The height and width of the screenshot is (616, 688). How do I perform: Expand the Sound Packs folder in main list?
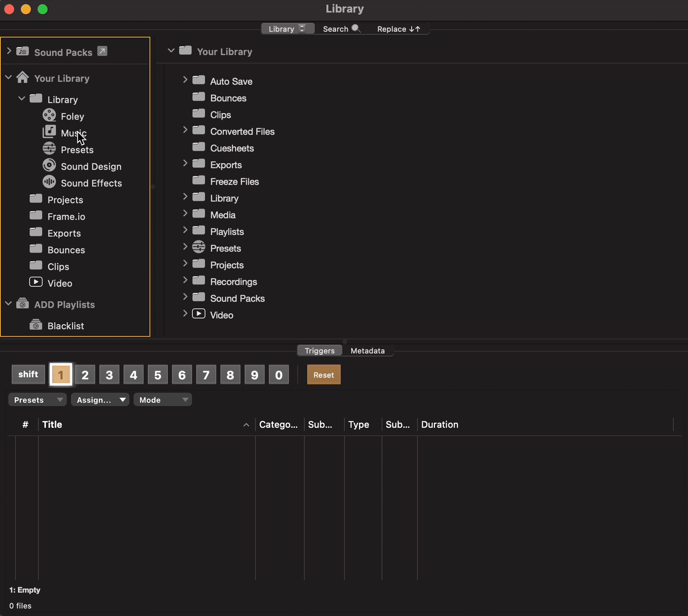(x=185, y=296)
